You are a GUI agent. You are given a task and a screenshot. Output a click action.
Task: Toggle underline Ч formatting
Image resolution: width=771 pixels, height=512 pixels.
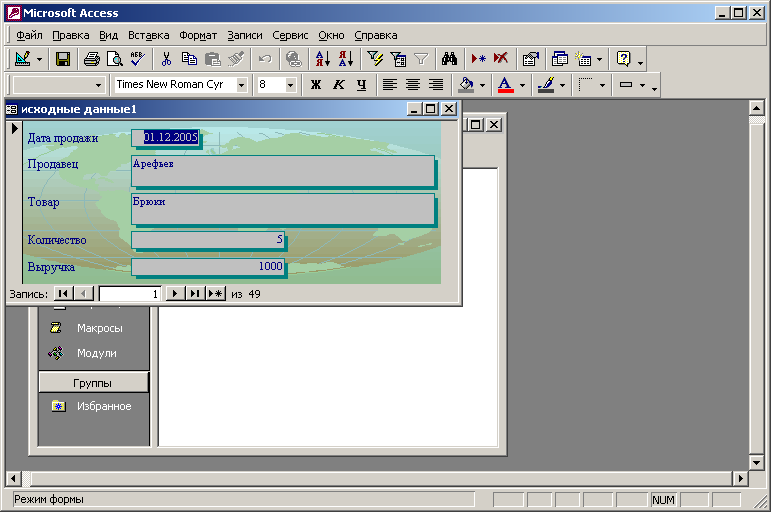362,85
